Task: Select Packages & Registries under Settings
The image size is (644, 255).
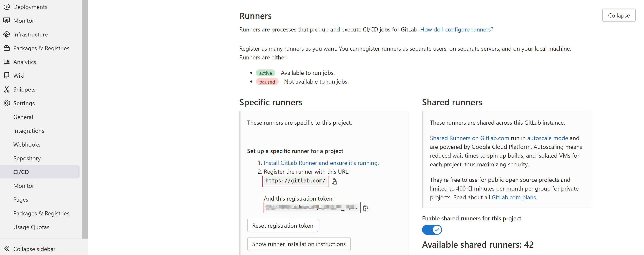Action: (x=41, y=213)
